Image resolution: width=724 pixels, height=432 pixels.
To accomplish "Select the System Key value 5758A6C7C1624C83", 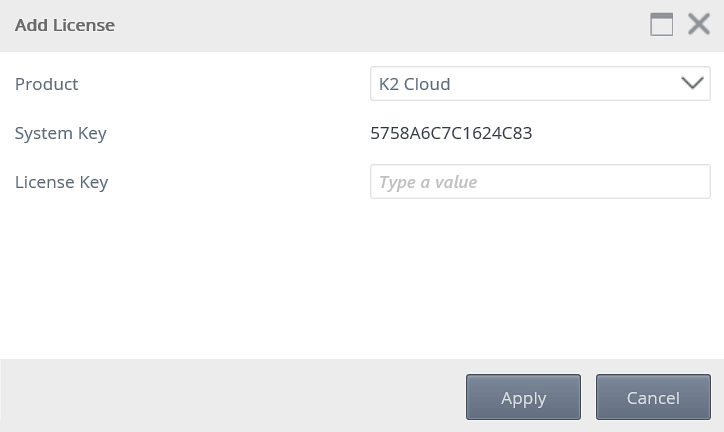I will coord(451,133).
